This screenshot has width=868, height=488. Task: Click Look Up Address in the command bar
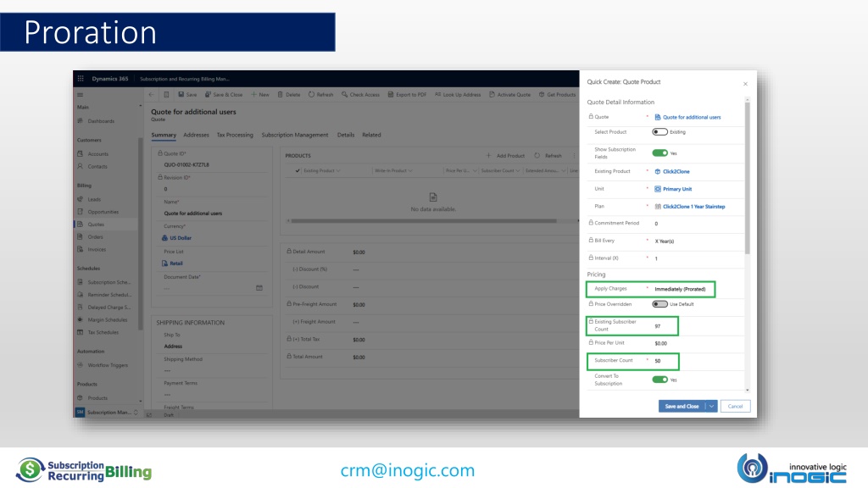[x=457, y=95]
